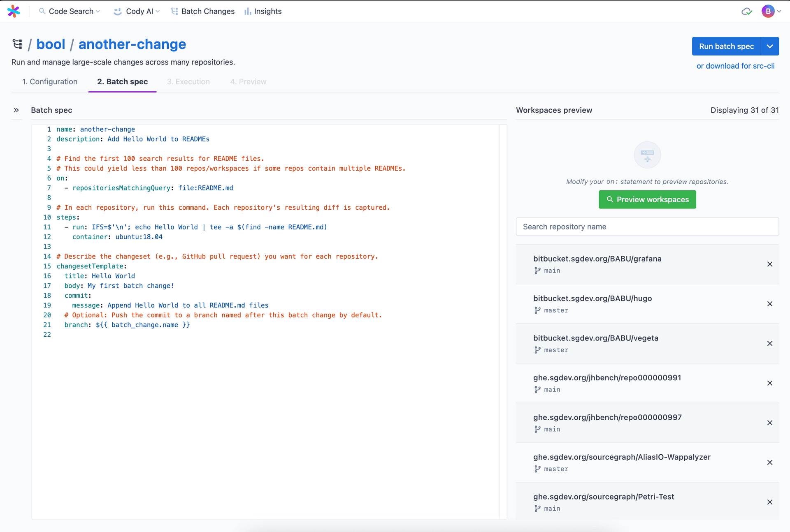Screen dimensions: 790x532
Task: Open the Cody AI menu
Action: coord(137,11)
